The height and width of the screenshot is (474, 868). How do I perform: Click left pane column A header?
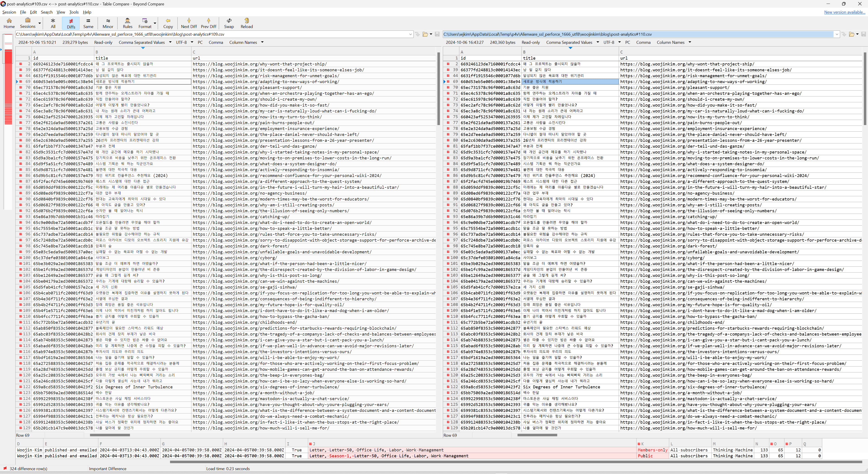pos(63,52)
